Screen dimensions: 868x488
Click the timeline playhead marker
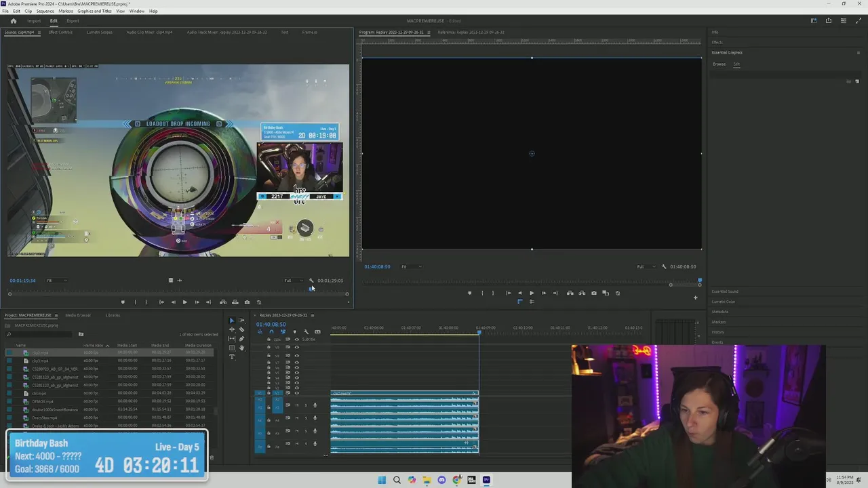click(479, 331)
